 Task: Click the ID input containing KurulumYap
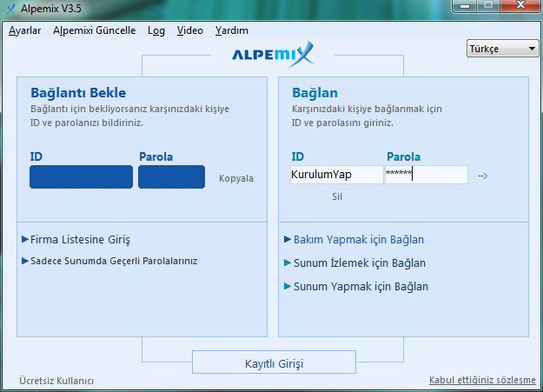336,175
